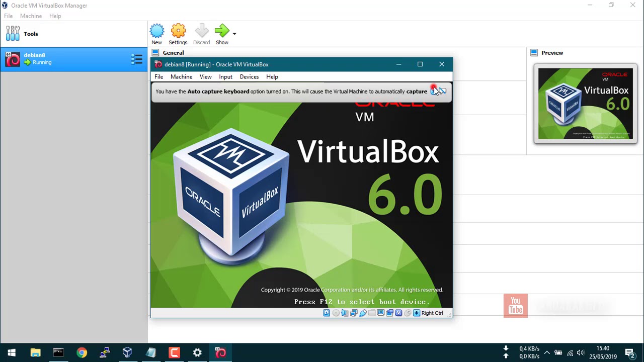The height and width of the screenshot is (362, 644).
Task: Open the Manager window Machine menu
Action: (31, 16)
